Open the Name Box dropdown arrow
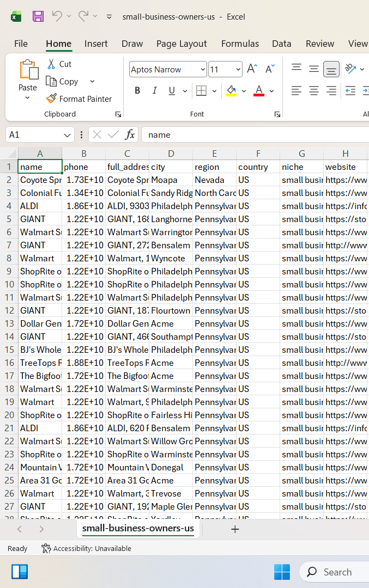 pyautogui.click(x=67, y=135)
